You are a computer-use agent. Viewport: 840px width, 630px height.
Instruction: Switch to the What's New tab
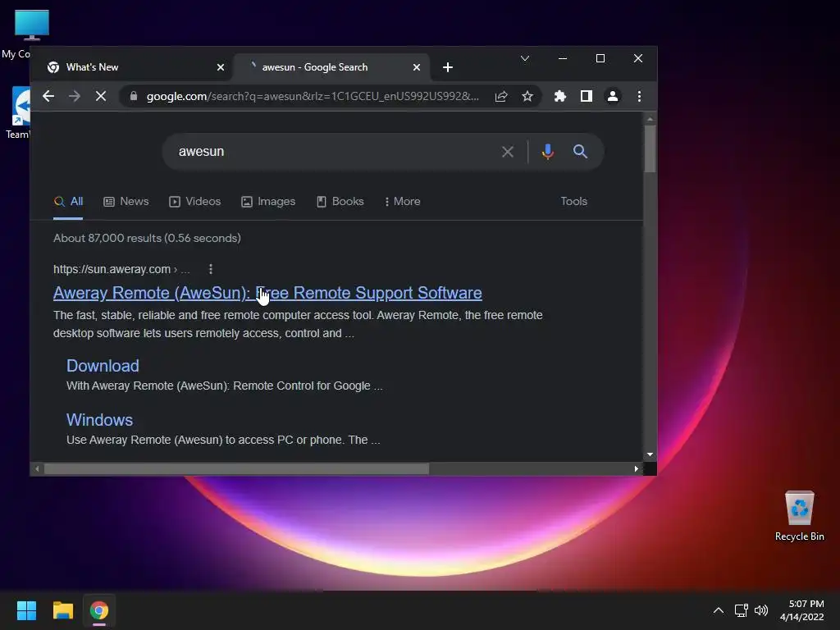point(132,67)
